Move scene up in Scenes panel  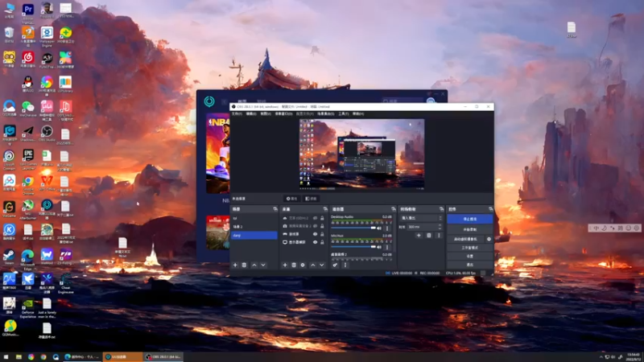click(x=254, y=265)
